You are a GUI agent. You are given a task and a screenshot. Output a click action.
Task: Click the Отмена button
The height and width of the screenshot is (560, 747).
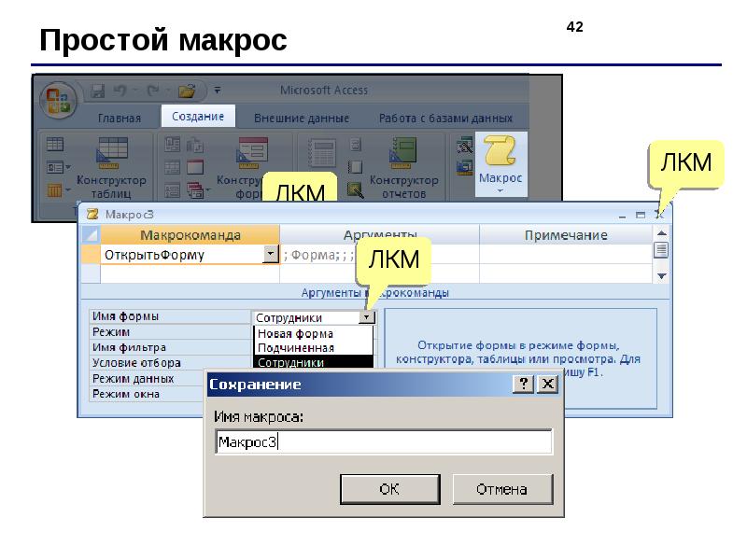[502, 489]
